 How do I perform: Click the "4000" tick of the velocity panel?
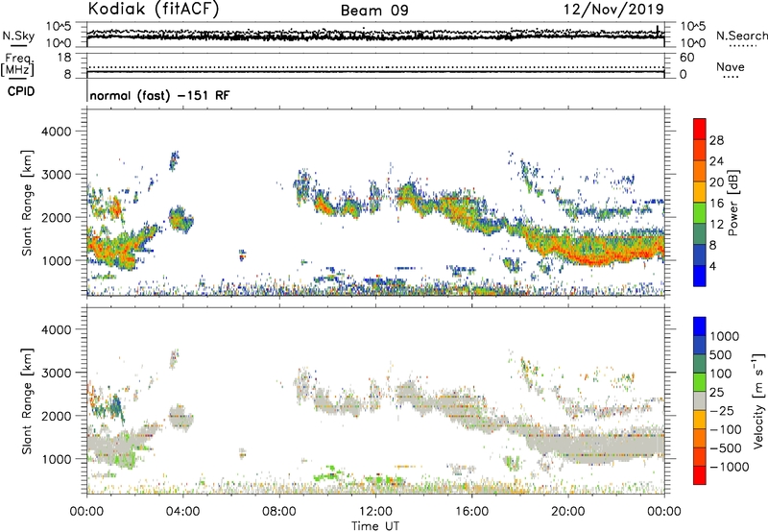tap(56, 329)
